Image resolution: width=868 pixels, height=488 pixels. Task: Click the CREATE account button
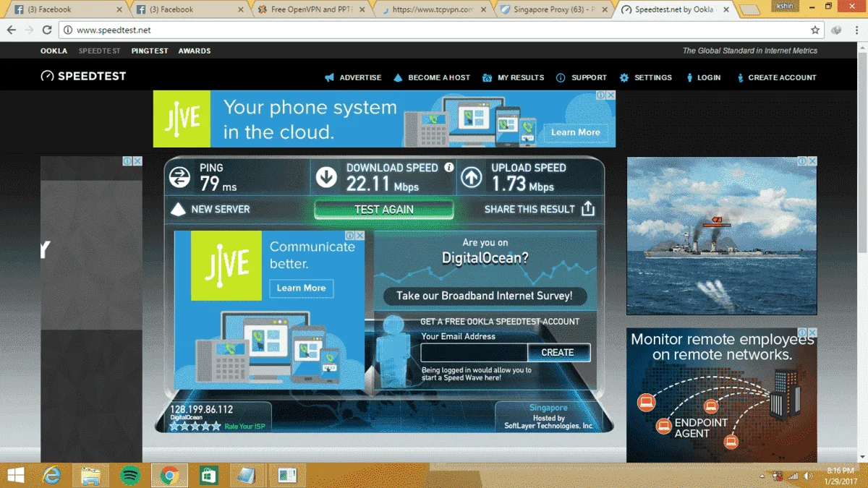coord(558,352)
